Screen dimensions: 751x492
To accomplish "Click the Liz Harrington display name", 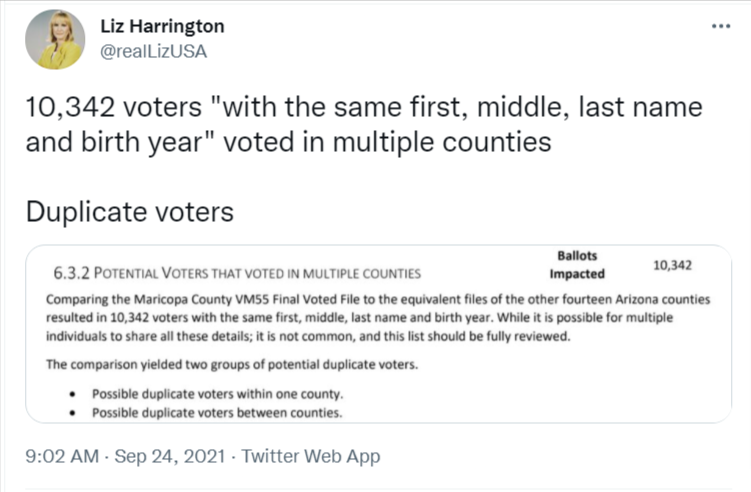I will [x=163, y=26].
